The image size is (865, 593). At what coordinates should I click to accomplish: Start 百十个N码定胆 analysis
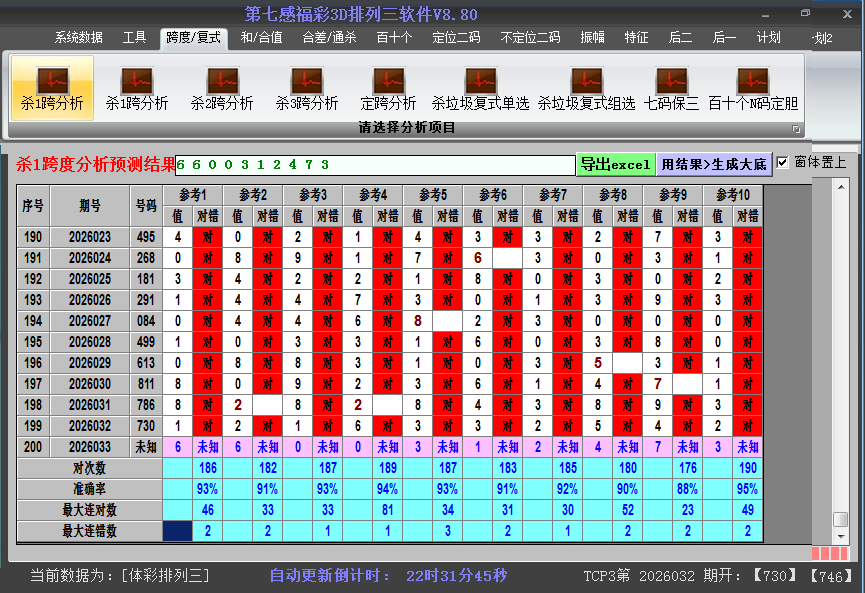coord(753,88)
